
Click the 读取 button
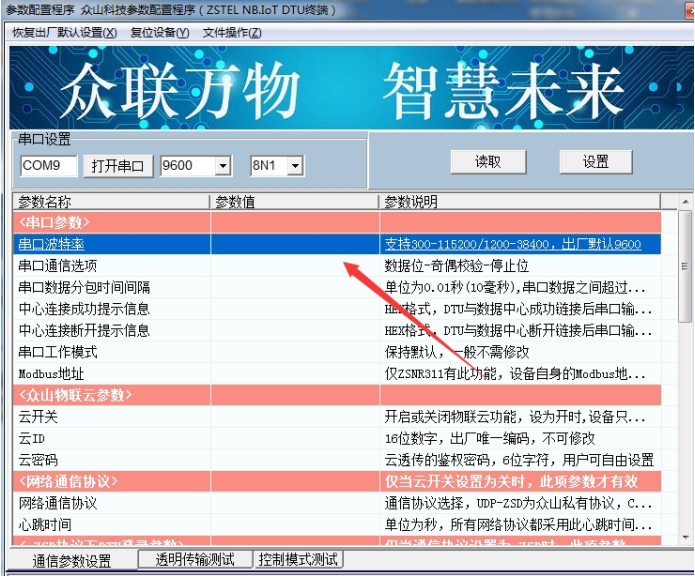(488, 162)
